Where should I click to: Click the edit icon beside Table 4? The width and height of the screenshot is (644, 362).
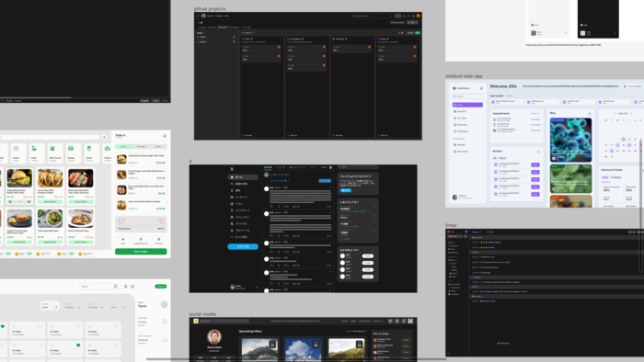coord(165,136)
